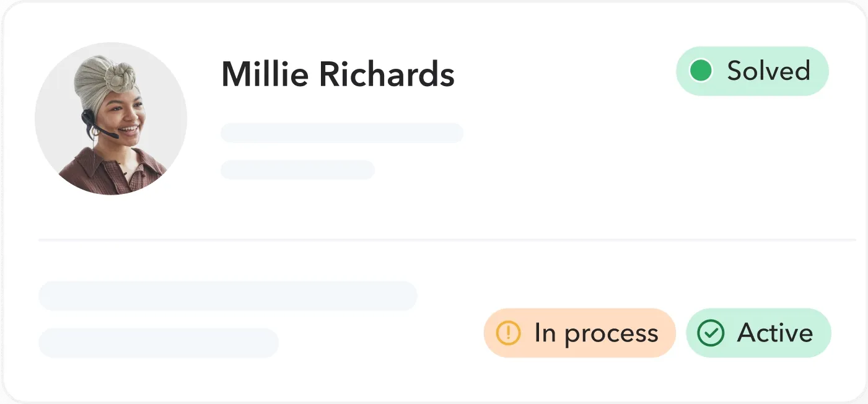Click the long gray bar below the divider
Image resolution: width=868 pixels, height=404 pixels.
pos(228,296)
